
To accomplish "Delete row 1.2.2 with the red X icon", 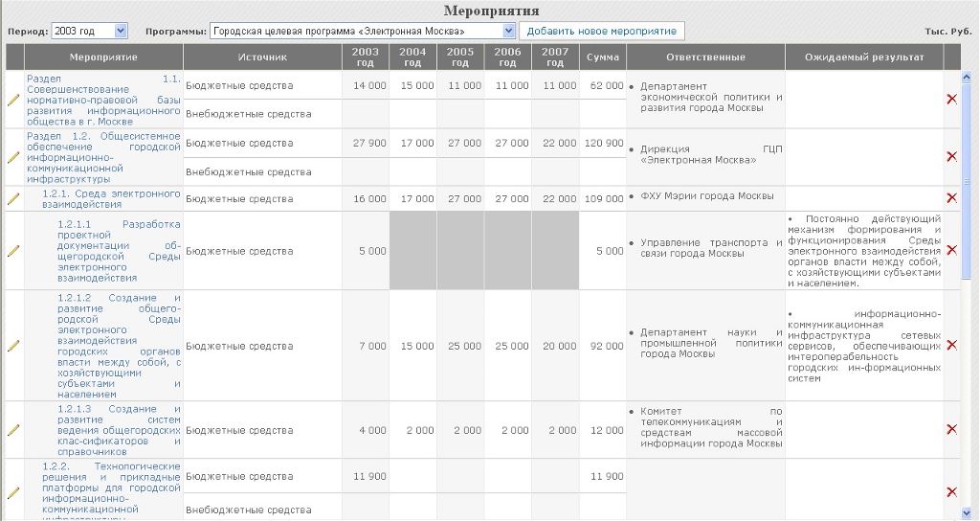I will click(951, 491).
